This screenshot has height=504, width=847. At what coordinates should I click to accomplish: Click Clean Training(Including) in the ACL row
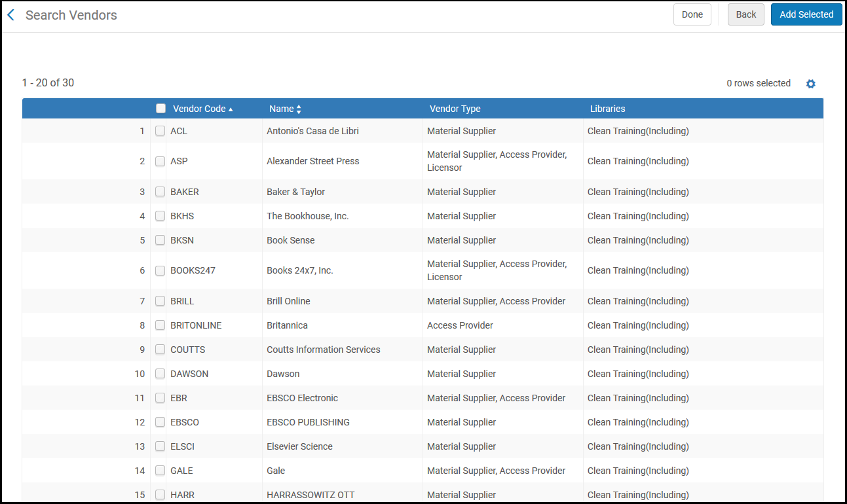(x=638, y=131)
